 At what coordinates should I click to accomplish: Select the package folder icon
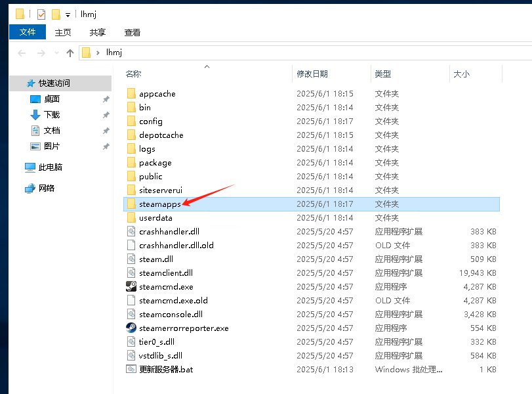click(x=131, y=162)
